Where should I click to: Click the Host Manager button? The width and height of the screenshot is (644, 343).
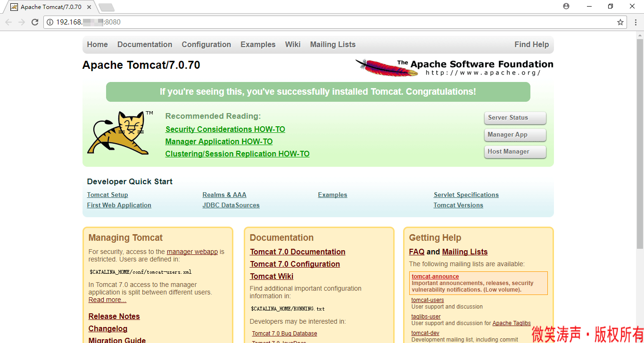(x=515, y=152)
